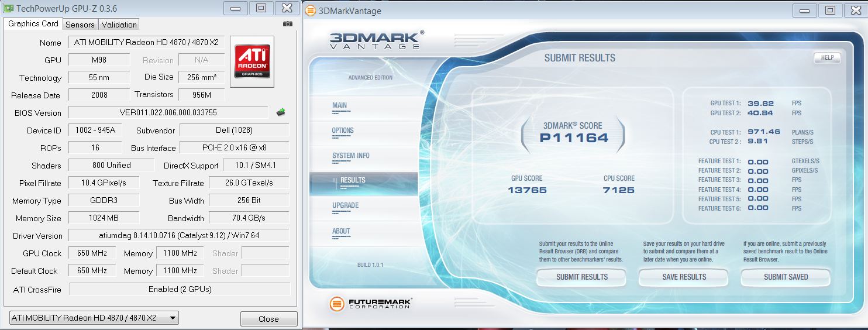The height and width of the screenshot is (330, 868).
Task: Click the SUBMIT RESULTS button
Action: point(581,277)
